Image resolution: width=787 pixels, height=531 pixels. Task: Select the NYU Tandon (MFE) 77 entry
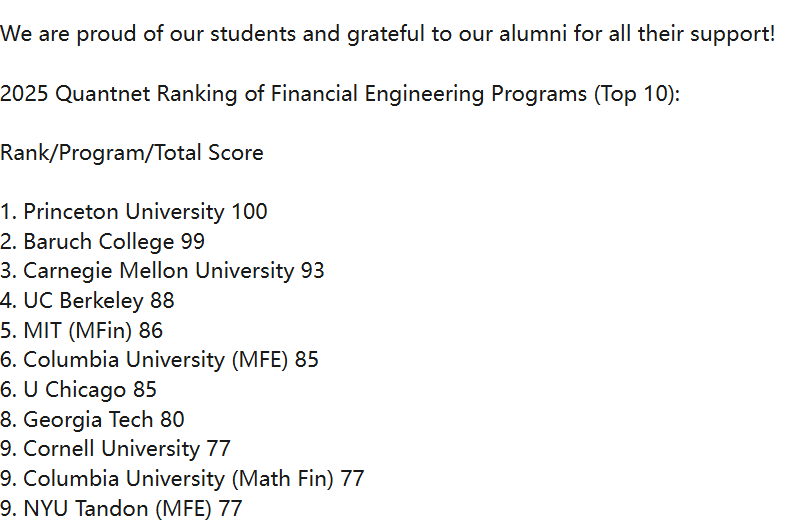(x=121, y=508)
